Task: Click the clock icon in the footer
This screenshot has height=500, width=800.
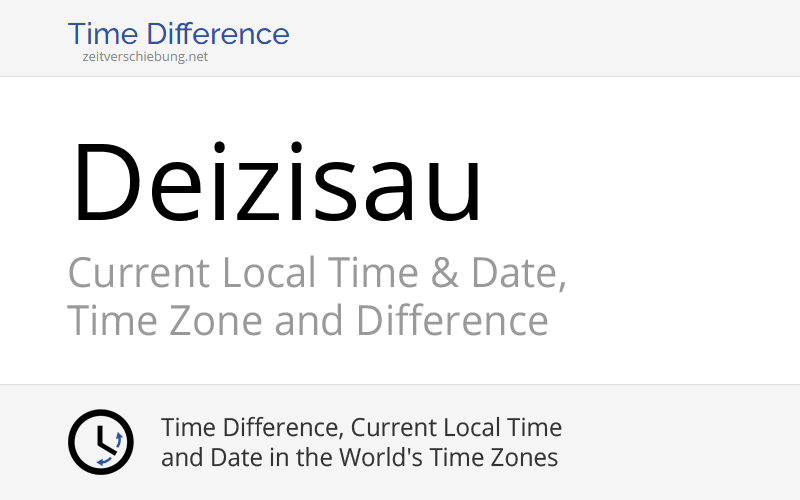Action: [x=100, y=442]
